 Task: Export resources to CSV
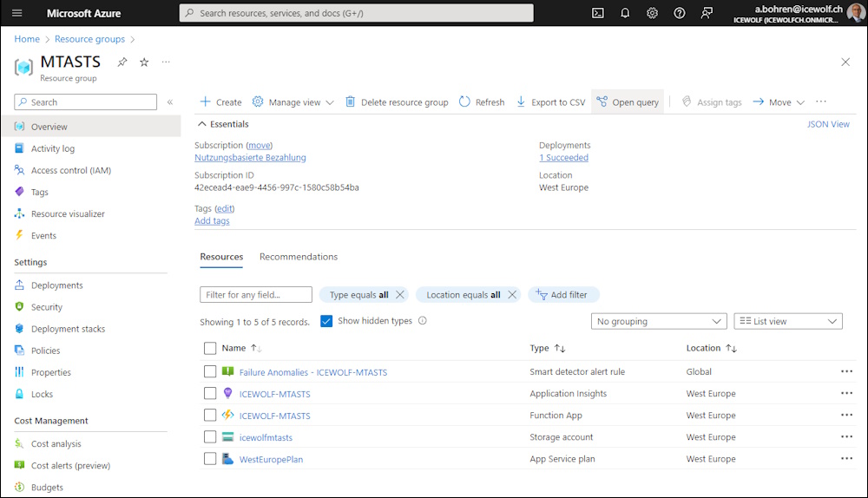(x=551, y=102)
